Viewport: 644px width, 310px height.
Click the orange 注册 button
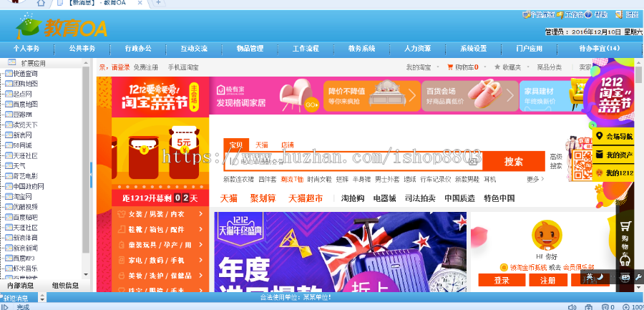pyautogui.click(x=548, y=281)
